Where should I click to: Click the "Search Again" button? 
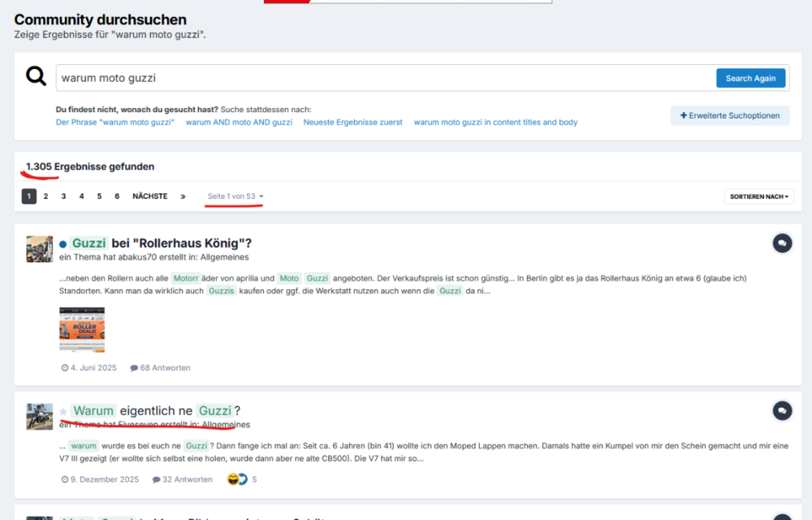click(x=750, y=77)
